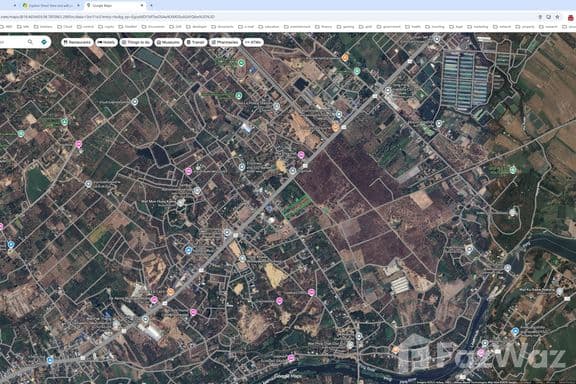
Task: Open the developer bookmarks folder
Action: pyautogui.click(x=197, y=27)
